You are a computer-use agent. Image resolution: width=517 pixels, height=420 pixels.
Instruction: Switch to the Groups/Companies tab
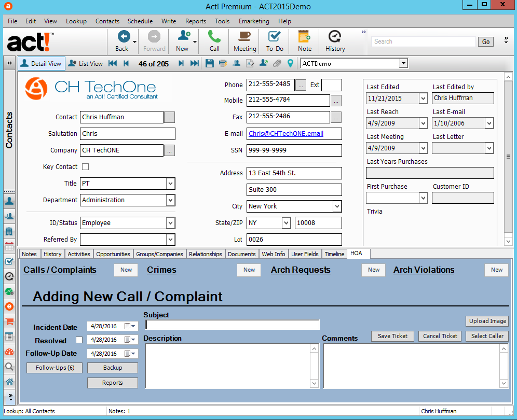point(159,254)
